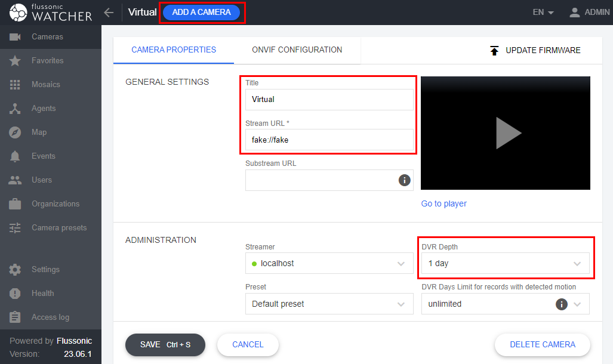Click inside the Stream URL input field

point(329,140)
